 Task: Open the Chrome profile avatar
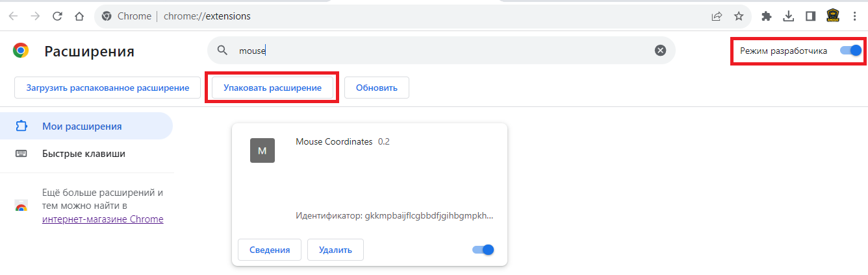coord(832,16)
